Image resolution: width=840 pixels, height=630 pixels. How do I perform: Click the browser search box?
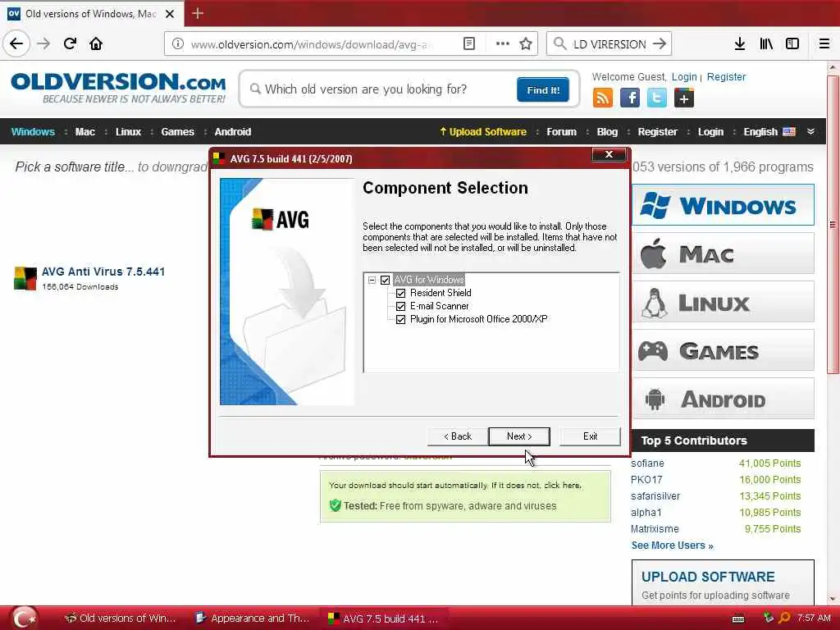(x=609, y=44)
